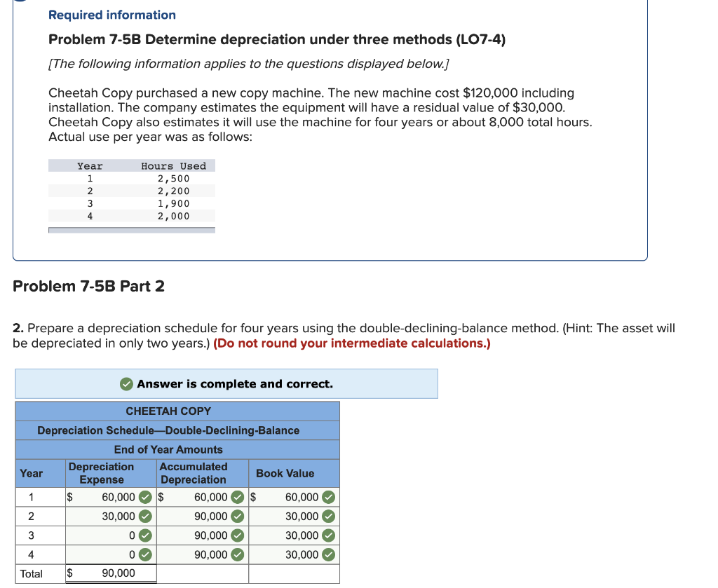Click 'Hours Used' column header

[x=174, y=166]
